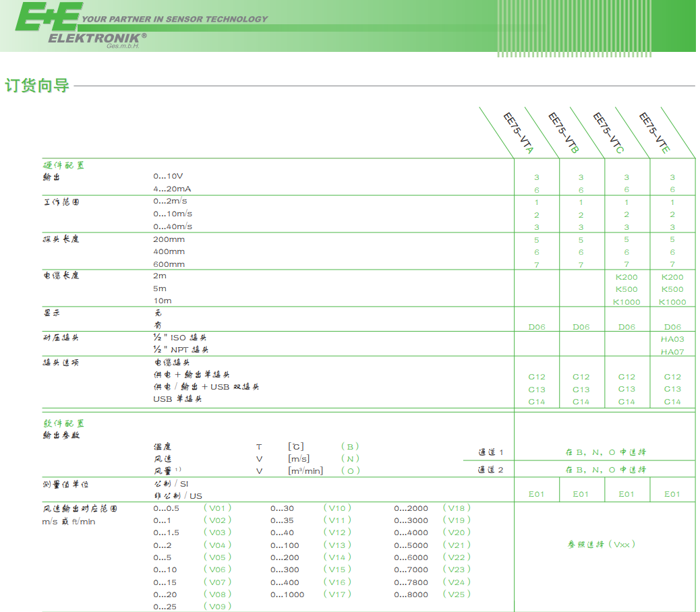700x612 pixels.
Task: Click the (V06) range code
Action: [x=217, y=570]
